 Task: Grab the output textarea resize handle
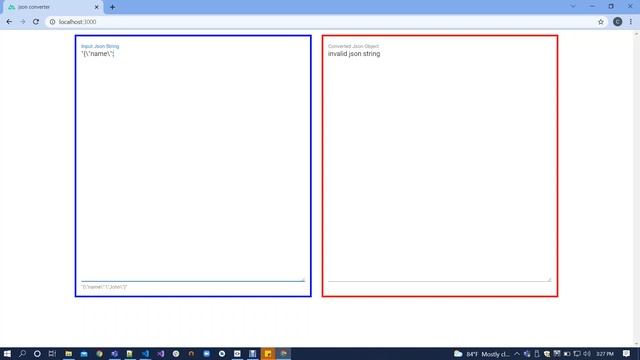[549, 279]
